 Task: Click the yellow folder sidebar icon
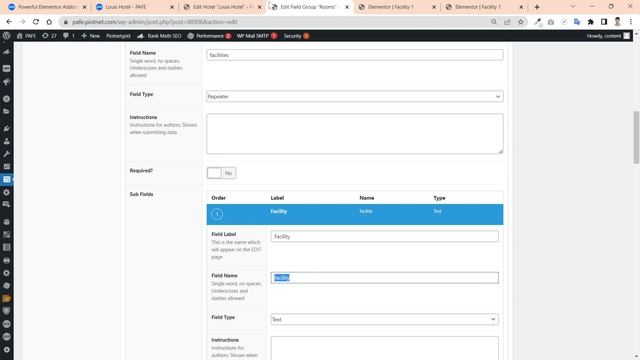click(x=7, y=298)
